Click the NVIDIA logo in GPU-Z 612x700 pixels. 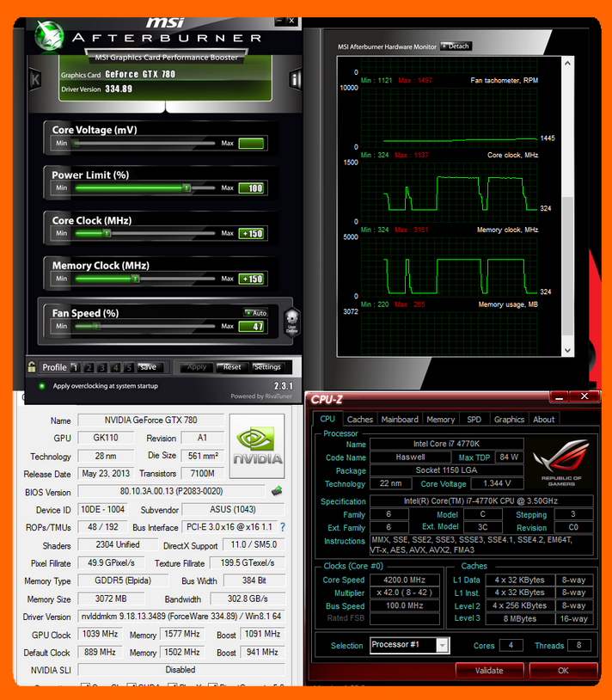pos(257,446)
